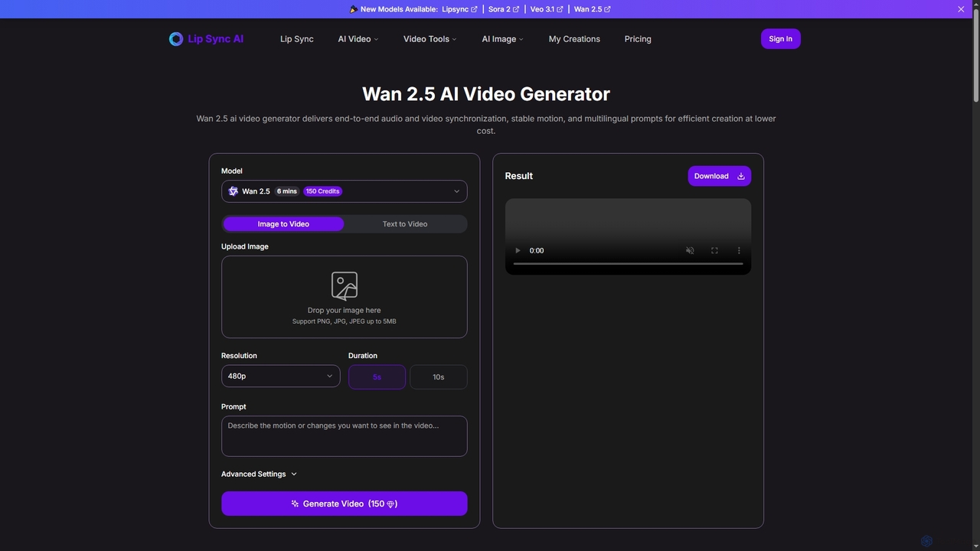Click the party icon in New Models banner

click(x=353, y=9)
